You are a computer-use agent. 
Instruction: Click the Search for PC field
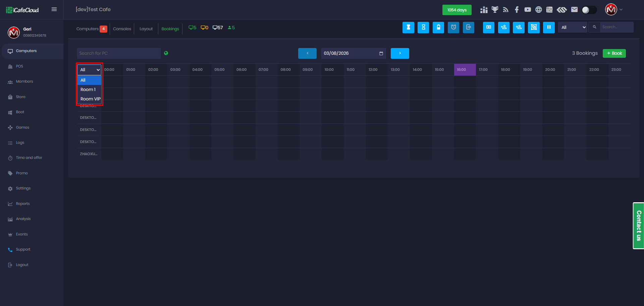[x=119, y=53]
